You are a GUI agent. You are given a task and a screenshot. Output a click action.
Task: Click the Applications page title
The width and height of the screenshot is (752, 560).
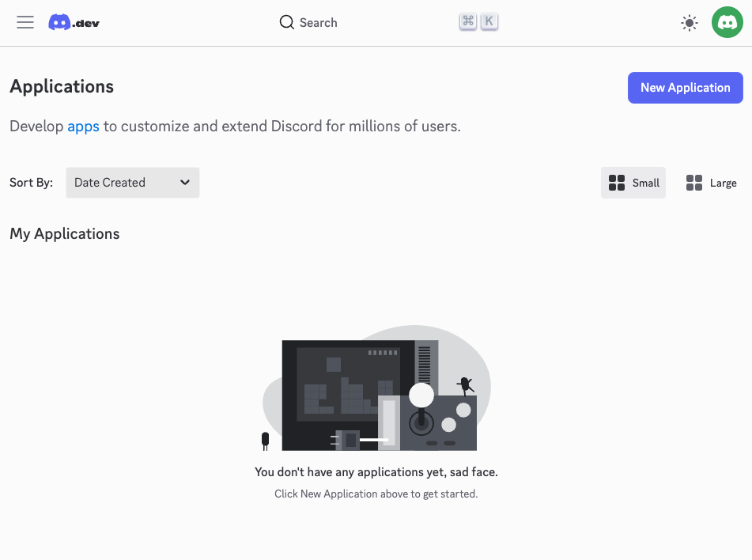62,87
